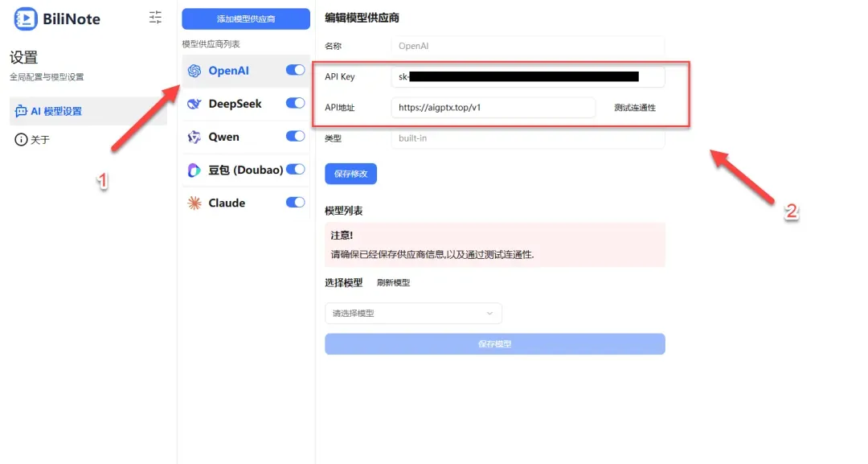This screenshot has width=868, height=464.
Task: Click the 保存模型 button
Action: click(x=495, y=344)
